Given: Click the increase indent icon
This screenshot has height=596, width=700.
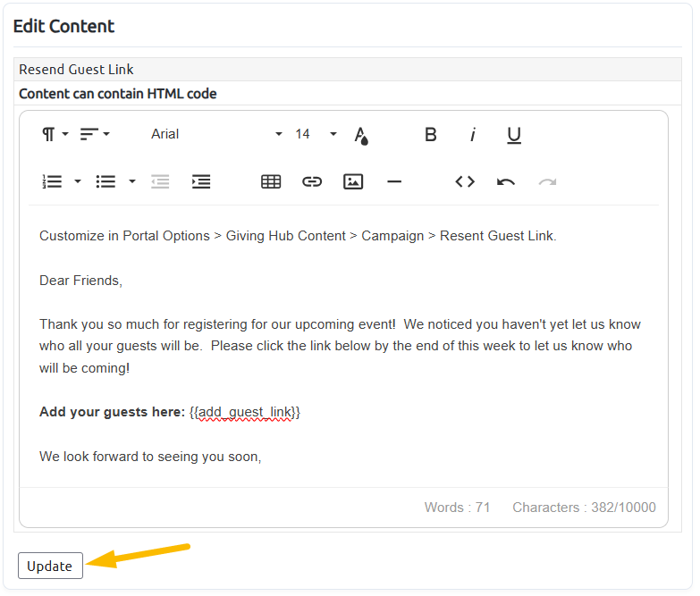Looking at the screenshot, I should (x=201, y=182).
